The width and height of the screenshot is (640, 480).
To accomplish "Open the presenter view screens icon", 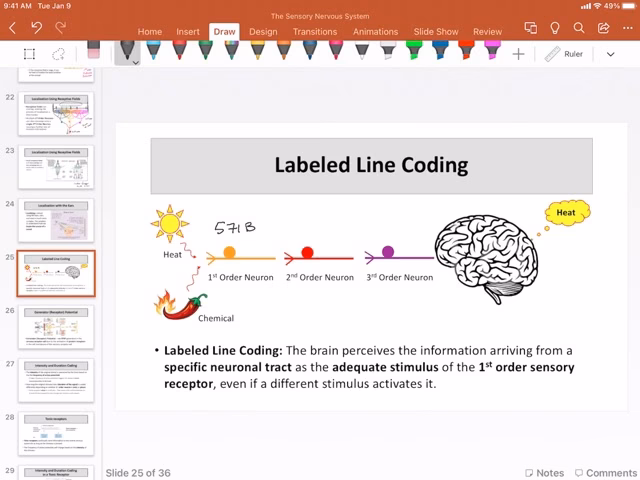I will (531, 28).
